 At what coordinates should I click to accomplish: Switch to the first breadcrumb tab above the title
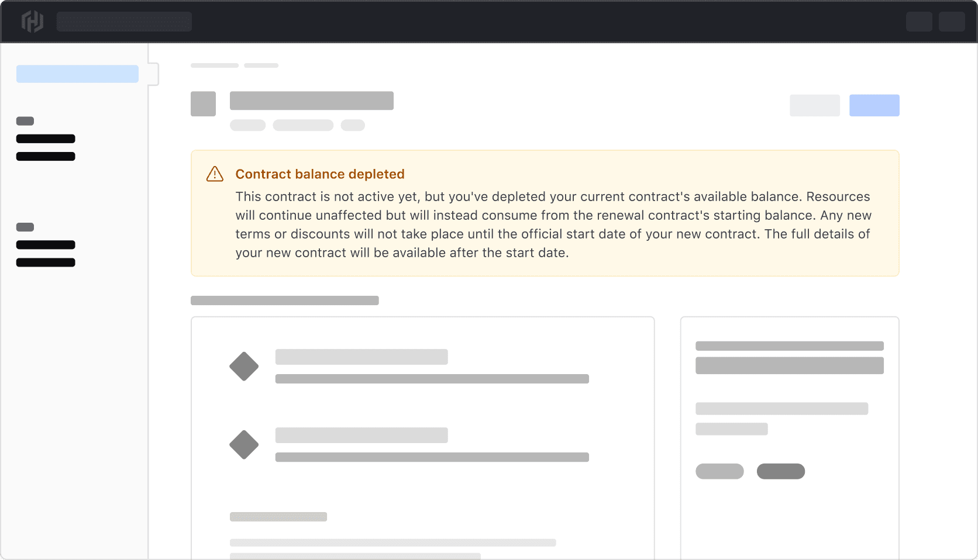pyautogui.click(x=214, y=65)
